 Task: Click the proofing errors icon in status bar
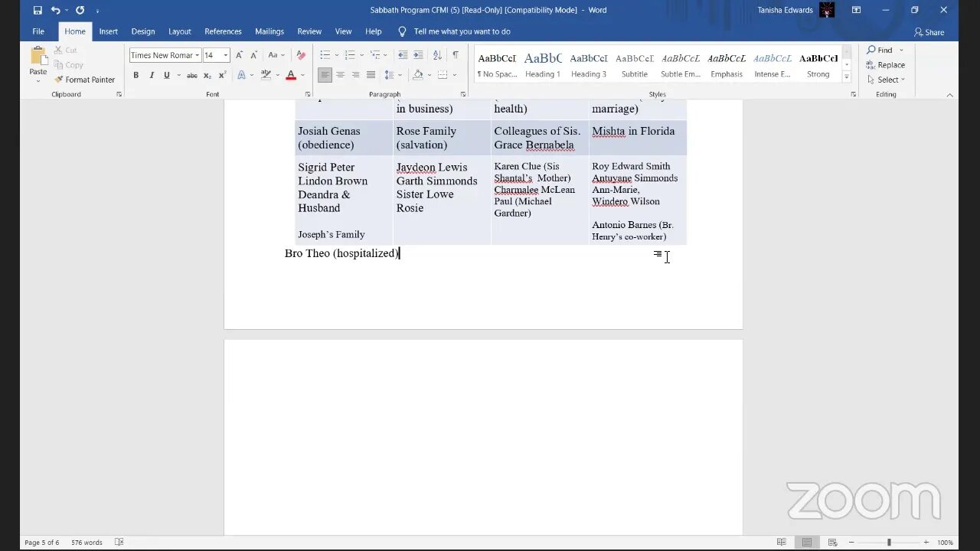[x=119, y=543]
